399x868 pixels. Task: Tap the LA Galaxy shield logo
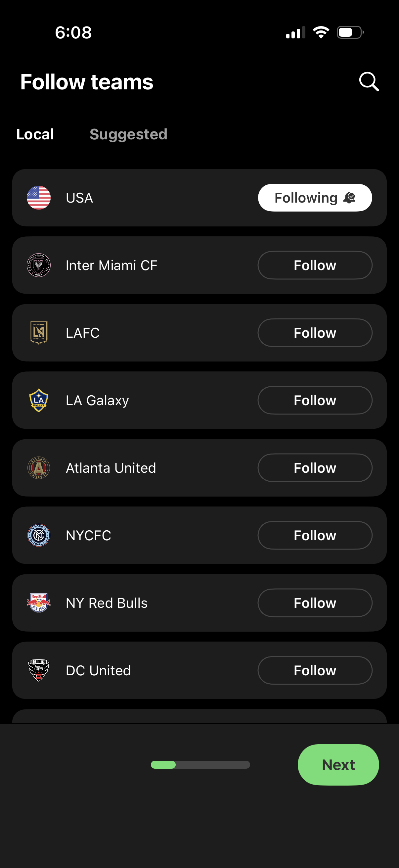pyautogui.click(x=39, y=400)
